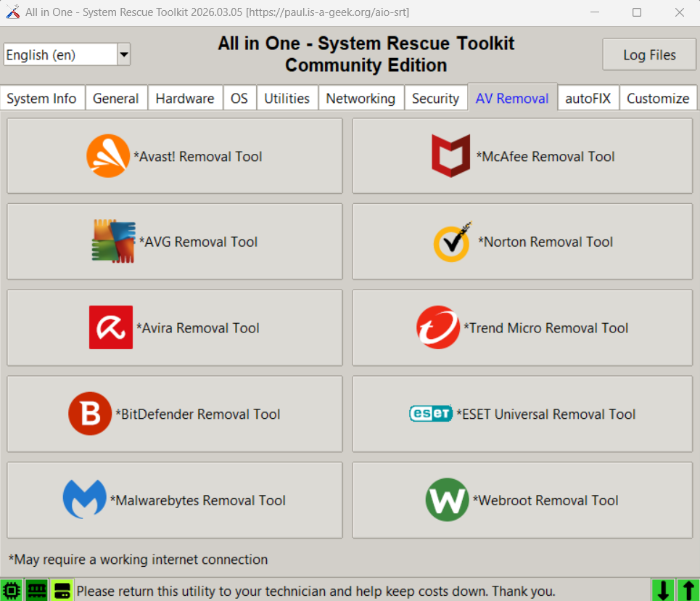Click the RAM memory status icon
Screen dimensions: 700x601
click(37, 590)
